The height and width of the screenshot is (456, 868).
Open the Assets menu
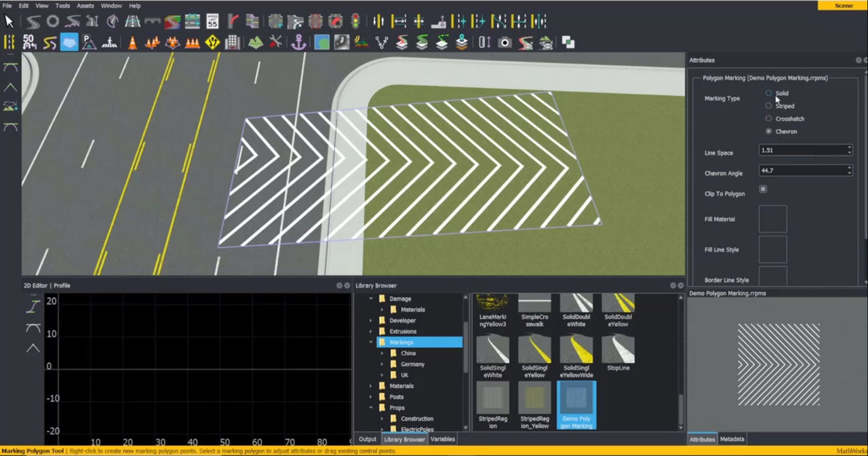click(x=85, y=5)
